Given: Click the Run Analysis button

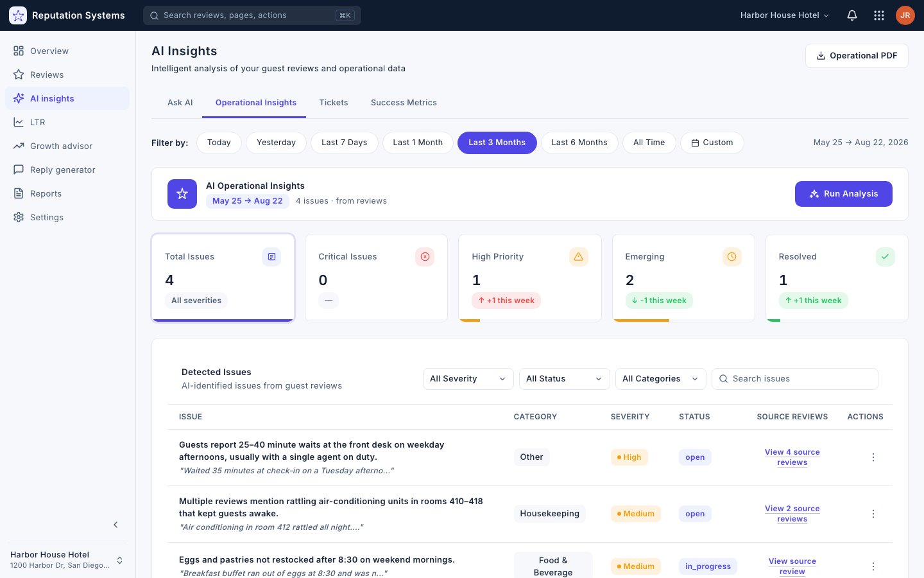Looking at the screenshot, I should pyautogui.click(x=844, y=194).
